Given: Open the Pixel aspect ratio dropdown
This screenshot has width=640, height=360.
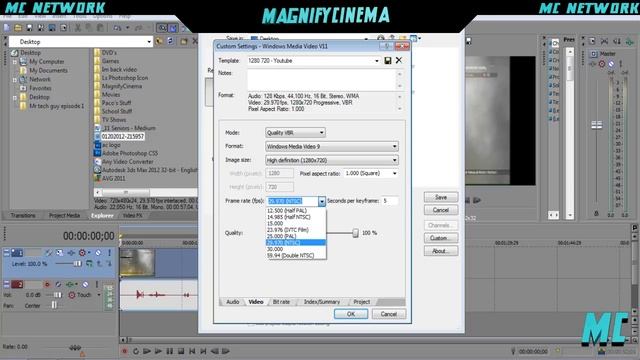Looking at the screenshot, I should coord(394,173).
